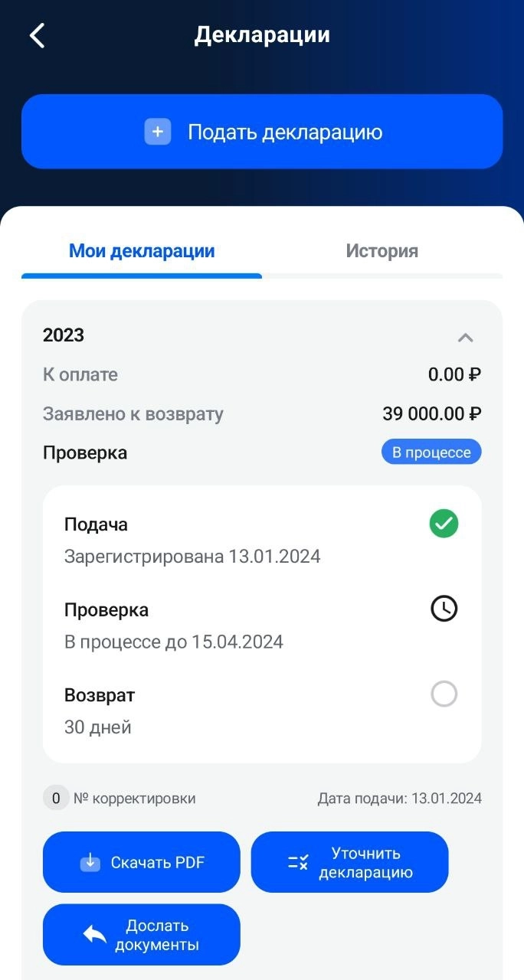Image resolution: width=524 pixels, height=980 pixels.
Task: Collapse the 2023 declaration card
Action: 466,336
